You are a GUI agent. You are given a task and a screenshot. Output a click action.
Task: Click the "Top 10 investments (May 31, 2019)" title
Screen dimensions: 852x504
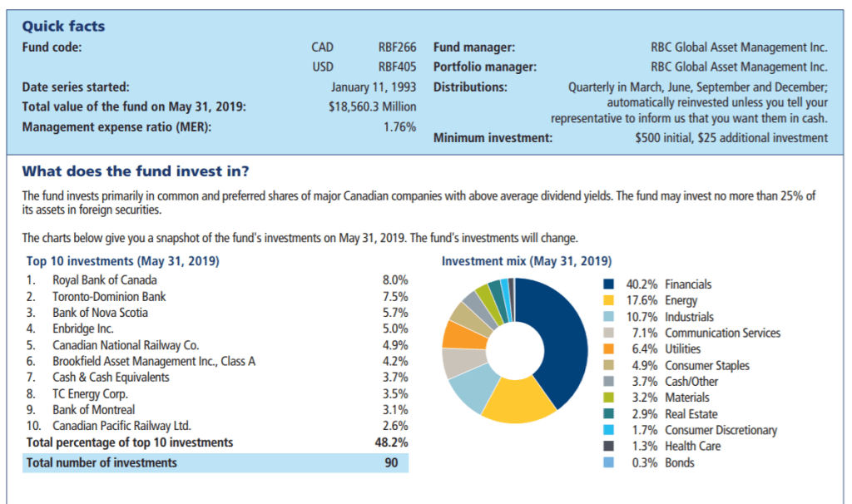point(123,261)
